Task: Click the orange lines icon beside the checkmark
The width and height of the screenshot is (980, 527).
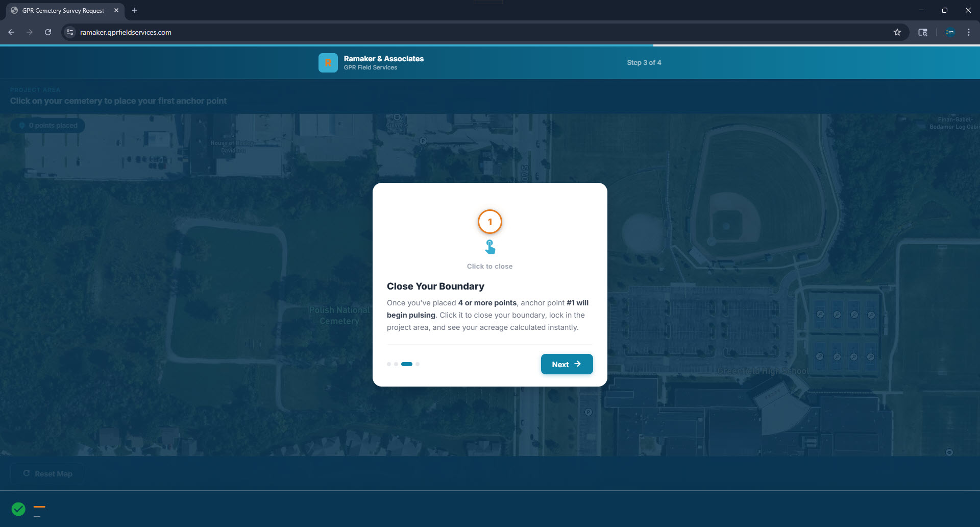Action: click(39, 510)
